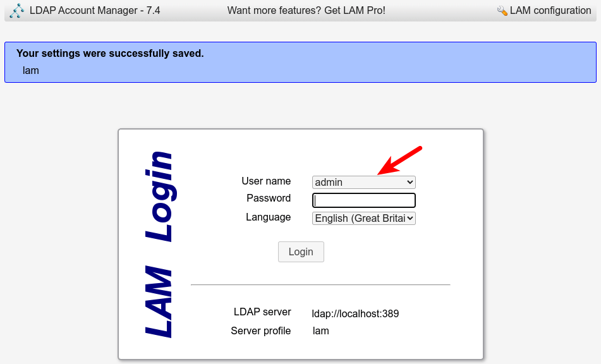Image resolution: width=601 pixels, height=364 pixels.
Task: Click the settings successfully saved message
Action: pyautogui.click(x=110, y=53)
